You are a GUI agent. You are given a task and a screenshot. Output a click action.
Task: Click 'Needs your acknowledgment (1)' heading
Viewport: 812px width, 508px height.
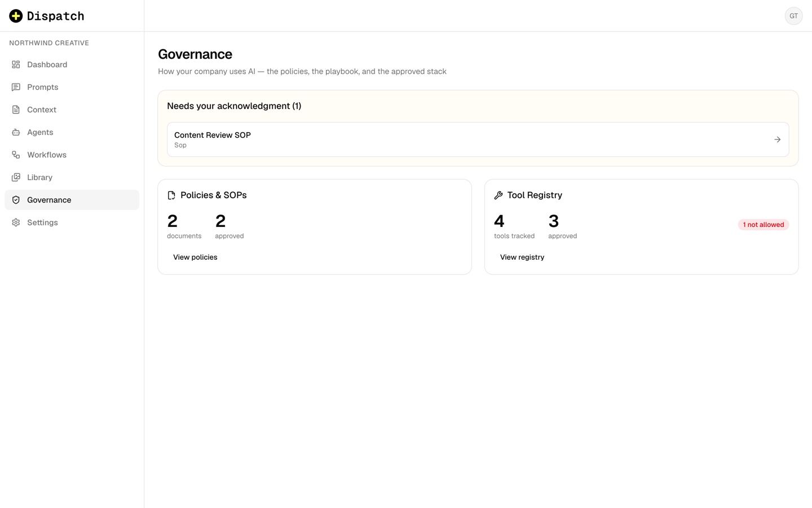[x=234, y=106]
